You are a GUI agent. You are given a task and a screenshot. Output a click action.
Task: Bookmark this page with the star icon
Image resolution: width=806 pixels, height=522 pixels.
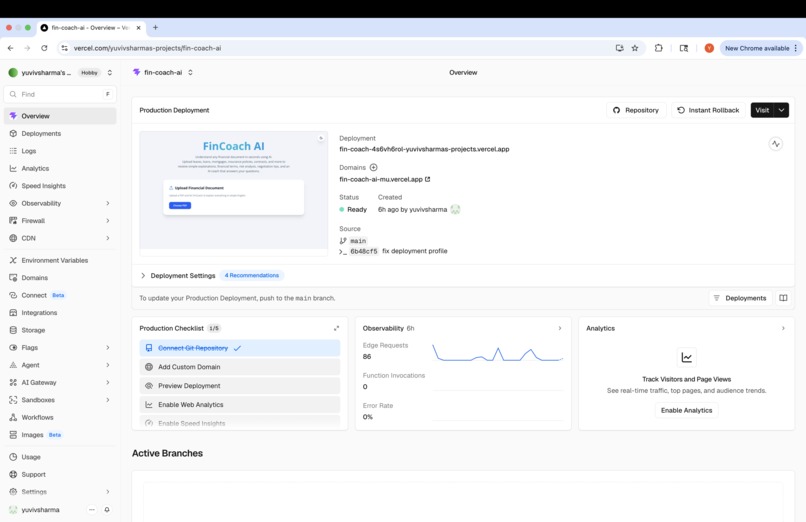[635, 48]
